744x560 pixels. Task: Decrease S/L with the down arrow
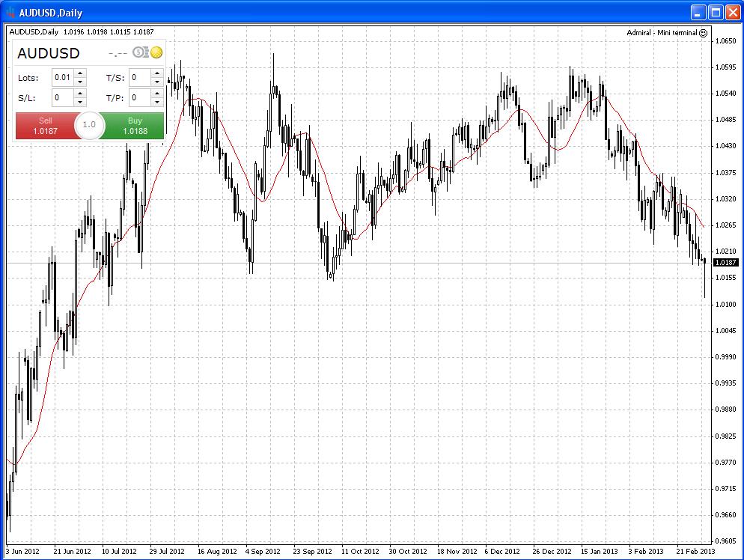coord(80,102)
